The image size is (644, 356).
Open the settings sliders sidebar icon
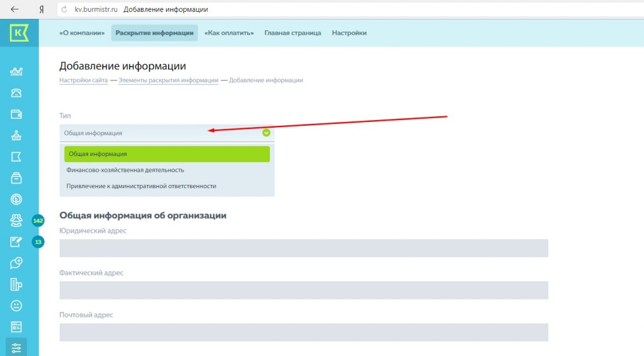pyautogui.click(x=16, y=348)
